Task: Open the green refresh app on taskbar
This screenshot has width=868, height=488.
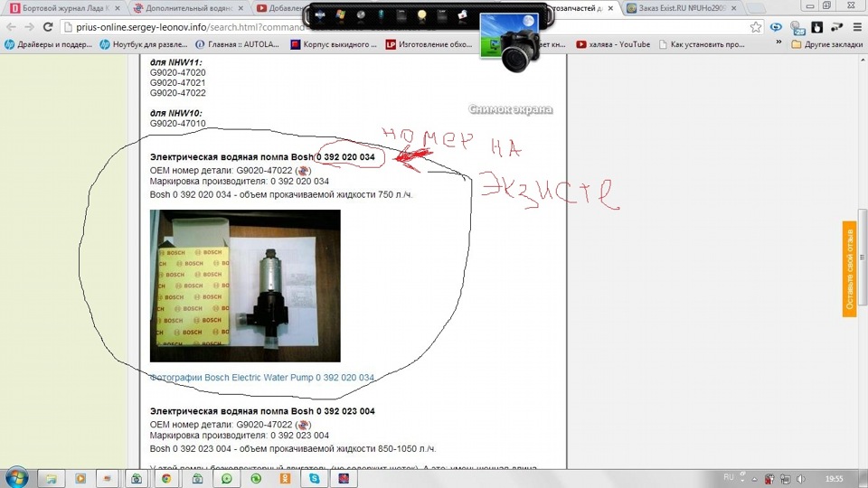Action: tap(256, 479)
